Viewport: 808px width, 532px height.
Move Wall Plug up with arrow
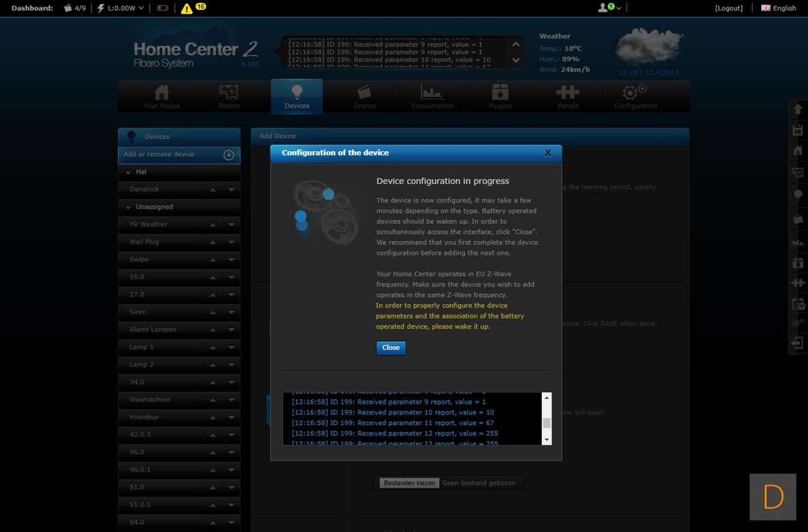tap(213, 242)
